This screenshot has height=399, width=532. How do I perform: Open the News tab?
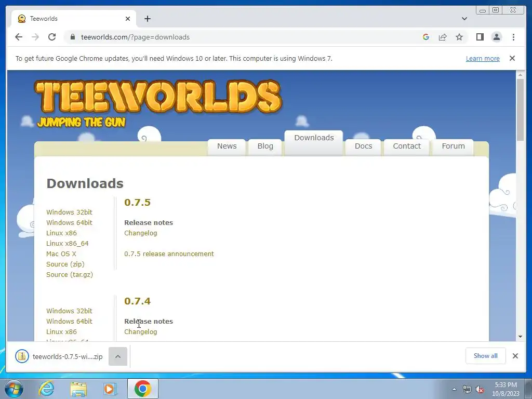tap(227, 146)
